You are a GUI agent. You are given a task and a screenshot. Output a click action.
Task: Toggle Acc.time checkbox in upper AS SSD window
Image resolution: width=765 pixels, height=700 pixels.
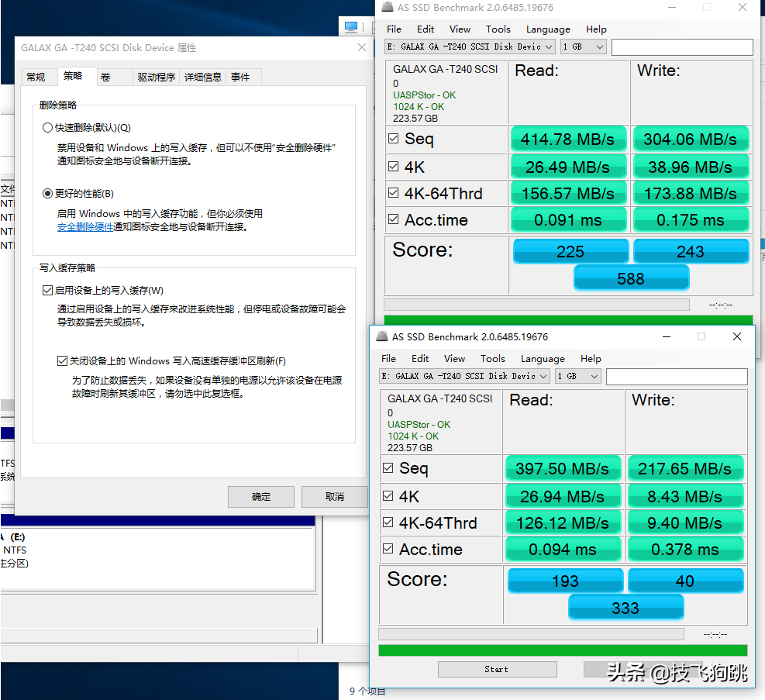393,219
